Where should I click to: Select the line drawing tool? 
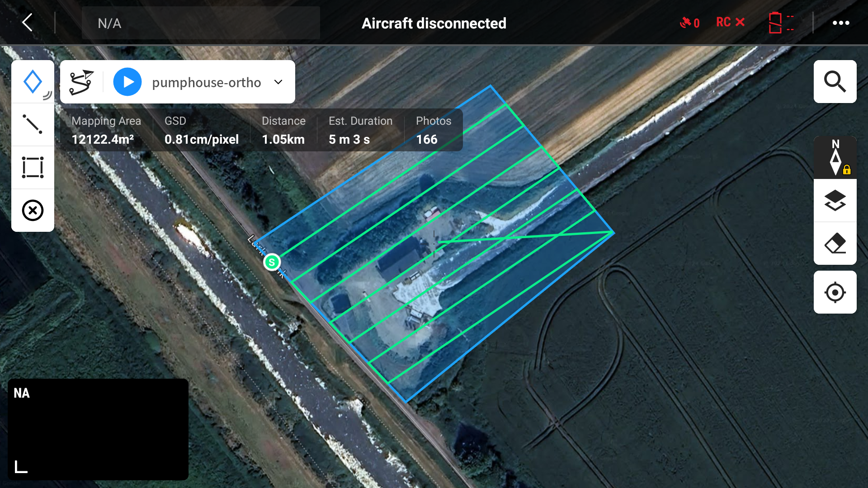click(x=33, y=124)
